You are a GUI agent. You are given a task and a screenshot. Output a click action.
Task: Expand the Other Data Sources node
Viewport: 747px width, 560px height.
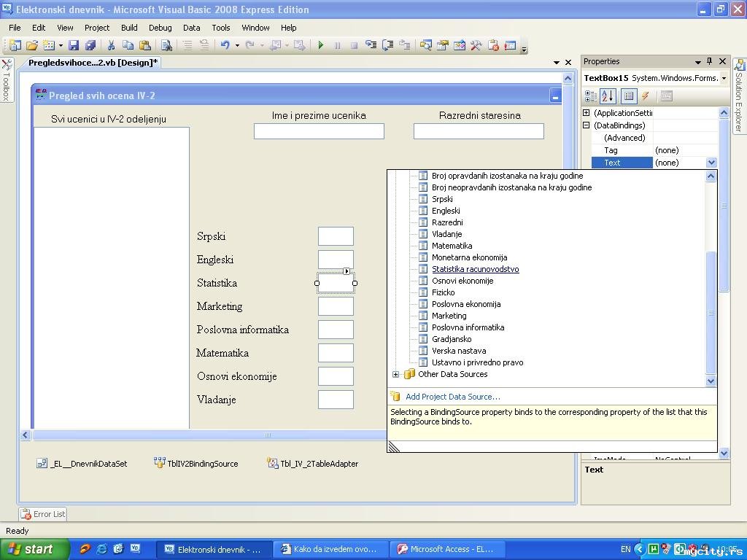point(396,374)
